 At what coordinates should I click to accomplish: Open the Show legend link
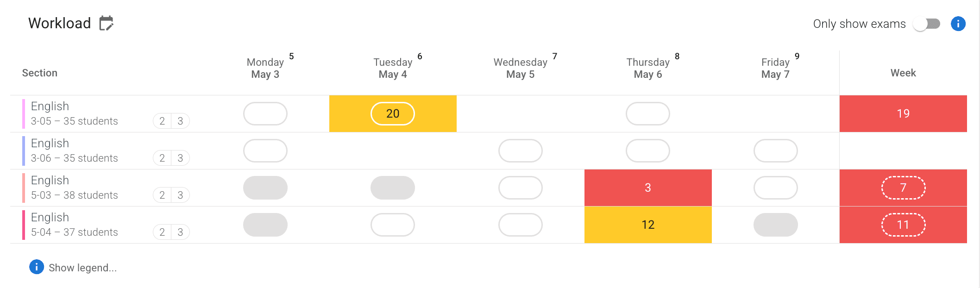(82, 268)
